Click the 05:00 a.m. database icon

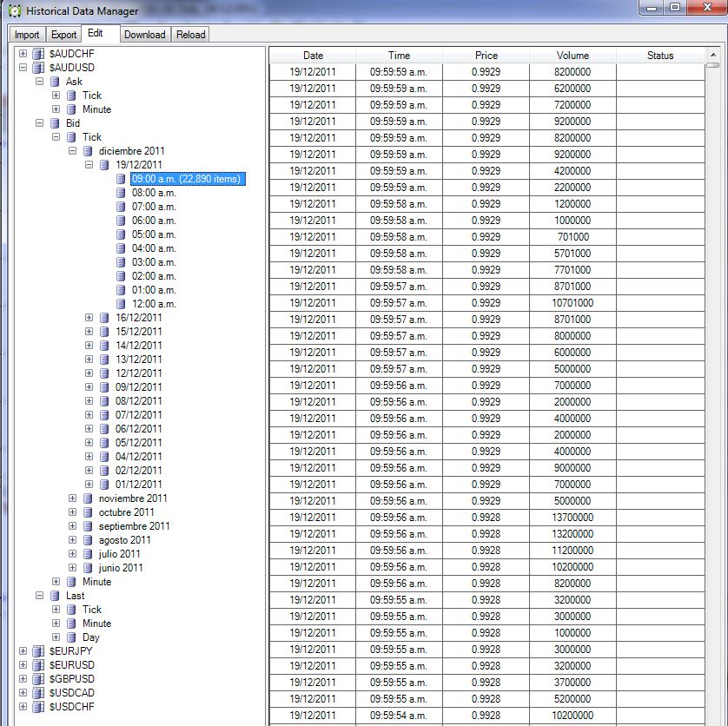point(121,234)
